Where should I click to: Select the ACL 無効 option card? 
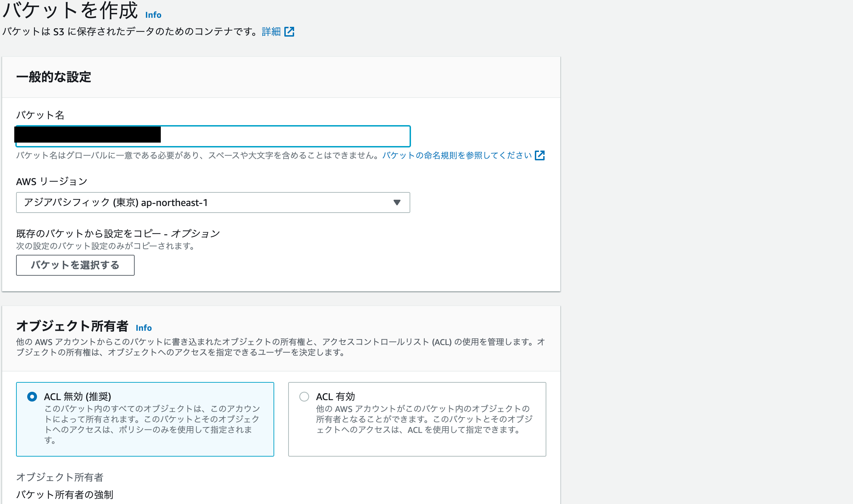145,418
